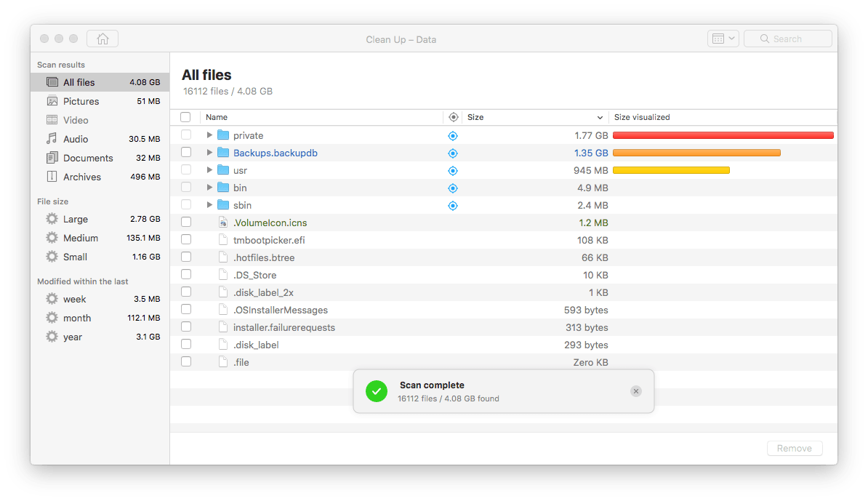
Task: Expand the usr folder disclosure triangle
Action: click(209, 170)
